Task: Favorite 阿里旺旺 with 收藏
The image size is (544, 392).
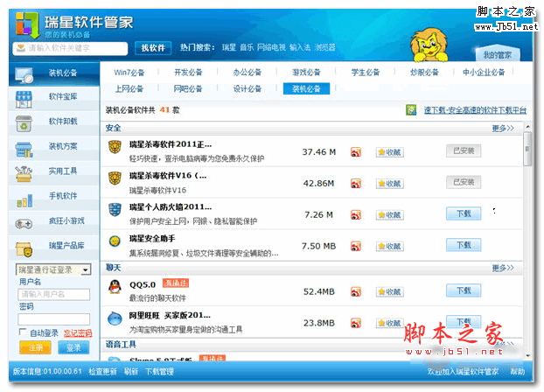Action: pyautogui.click(x=389, y=323)
